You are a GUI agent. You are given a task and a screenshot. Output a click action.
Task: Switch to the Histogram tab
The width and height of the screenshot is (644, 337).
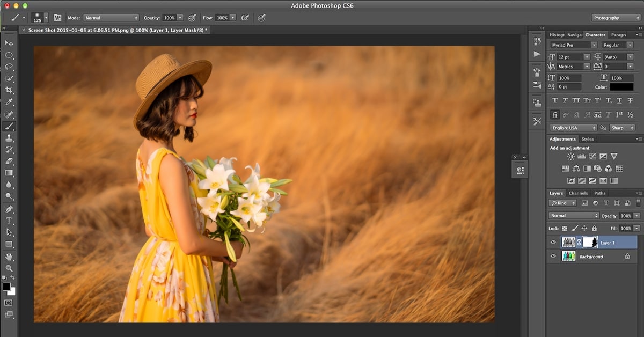[557, 35]
